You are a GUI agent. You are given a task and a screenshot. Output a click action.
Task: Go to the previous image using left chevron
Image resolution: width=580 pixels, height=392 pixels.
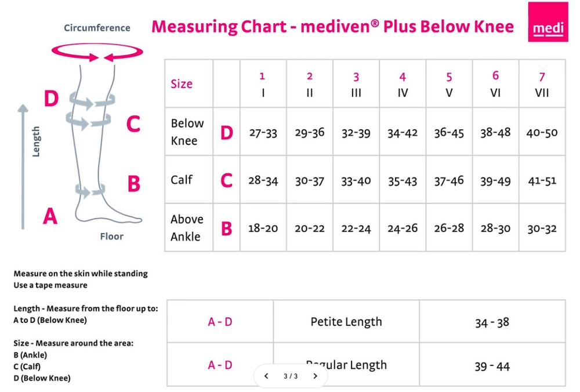266,376
